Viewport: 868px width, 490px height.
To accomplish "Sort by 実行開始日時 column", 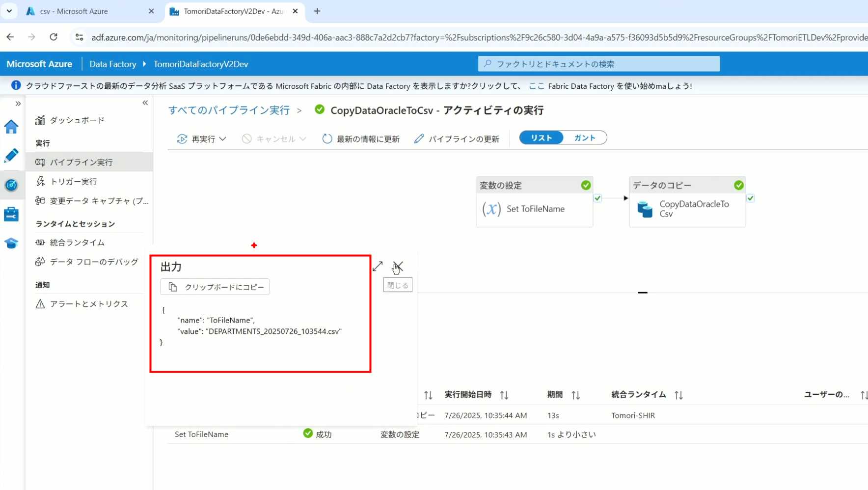I will pos(504,395).
